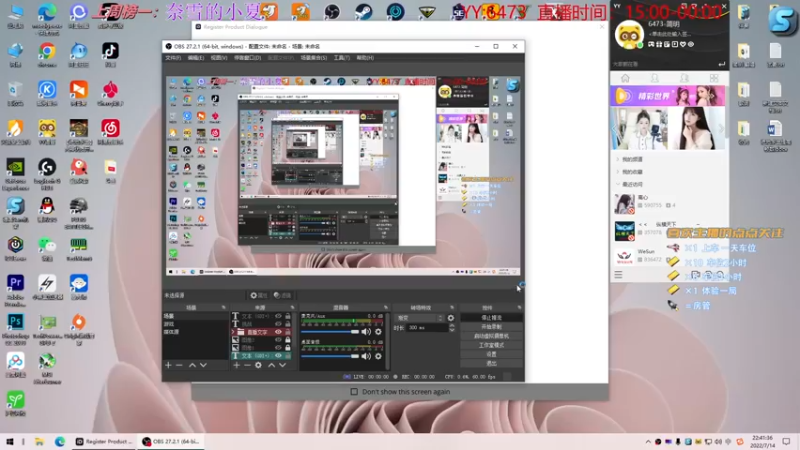The height and width of the screenshot is (450, 800).
Task: Open Windows Start button on taskbar
Action: (9, 442)
